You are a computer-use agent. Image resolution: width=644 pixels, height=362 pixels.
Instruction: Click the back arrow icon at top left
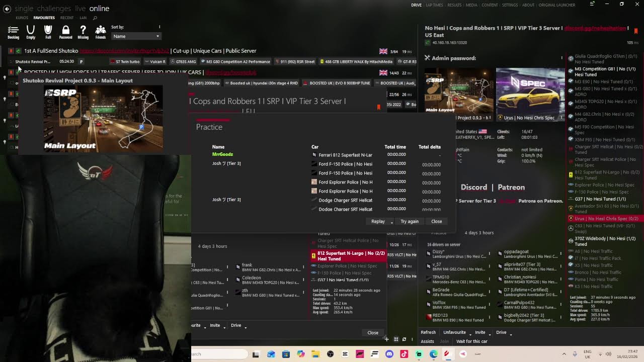click(x=7, y=9)
